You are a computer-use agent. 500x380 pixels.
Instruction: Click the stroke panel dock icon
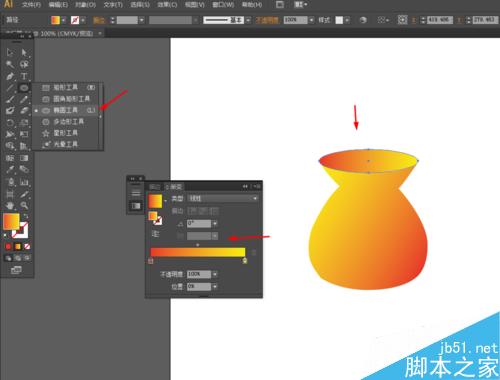[x=136, y=193]
